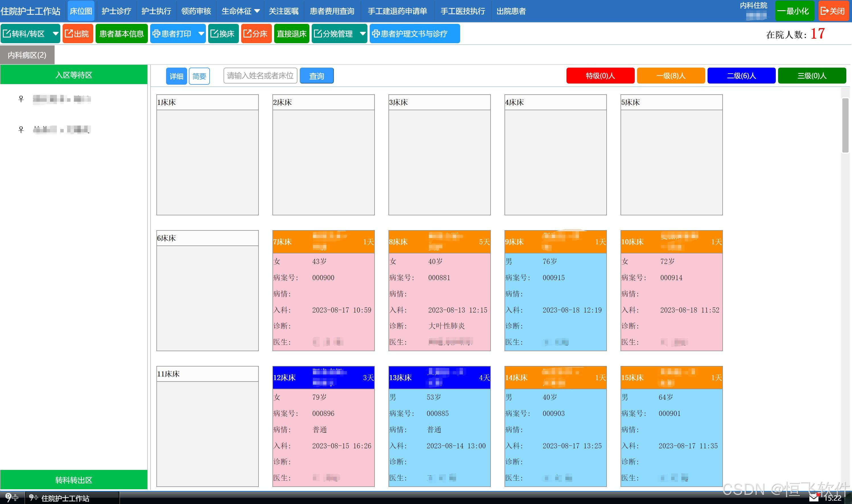Click the 分床 assign-bed icon button
This screenshot has width=852, height=504.
coord(256,34)
